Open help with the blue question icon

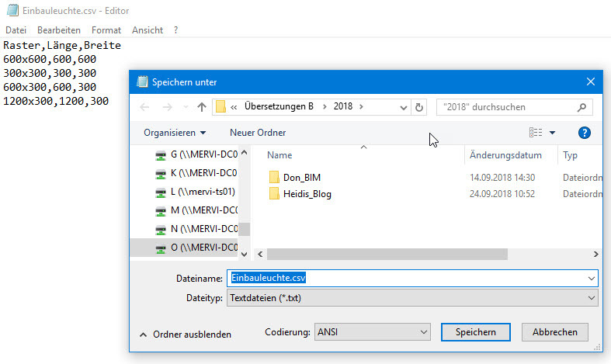coord(584,133)
